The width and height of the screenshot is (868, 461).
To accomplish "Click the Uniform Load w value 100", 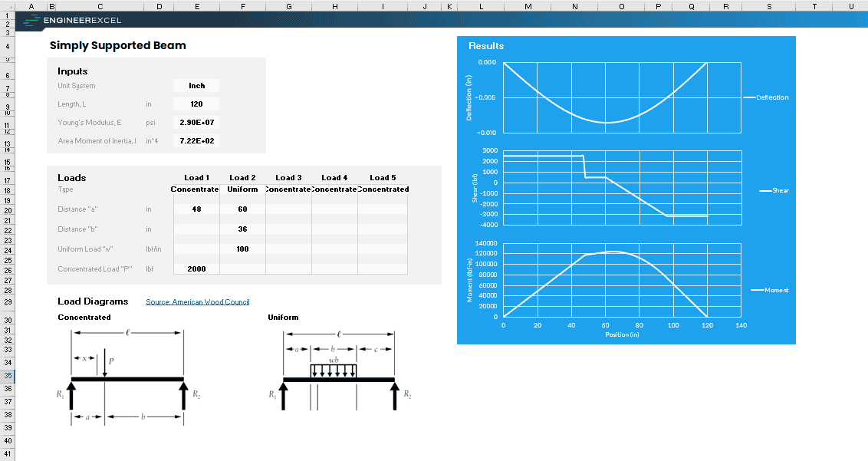I will 242,249.
